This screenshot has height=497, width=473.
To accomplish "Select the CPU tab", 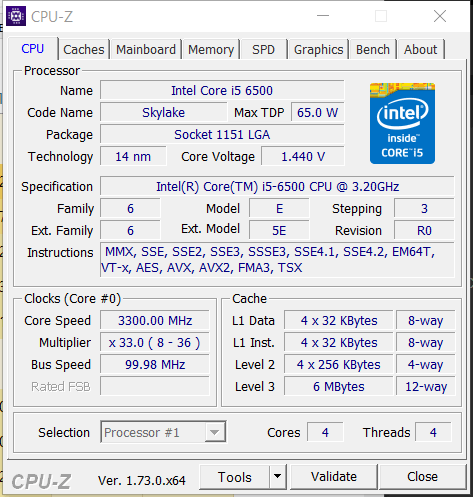I will 33,49.
